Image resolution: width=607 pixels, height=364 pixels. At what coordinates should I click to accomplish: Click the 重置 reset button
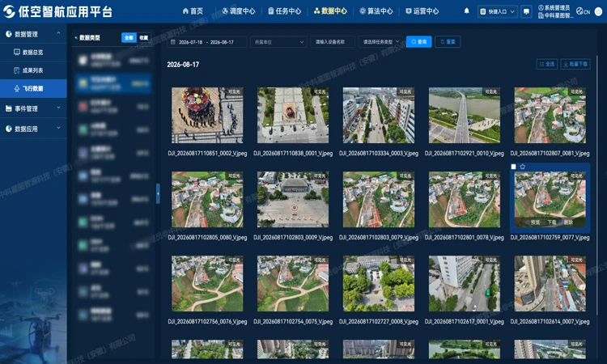point(448,42)
